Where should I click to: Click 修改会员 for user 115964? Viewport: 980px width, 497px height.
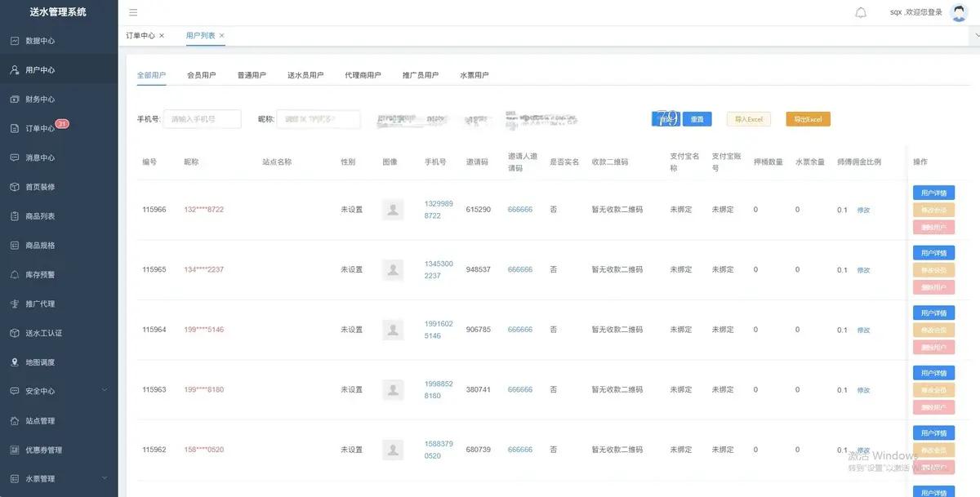(933, 331)
